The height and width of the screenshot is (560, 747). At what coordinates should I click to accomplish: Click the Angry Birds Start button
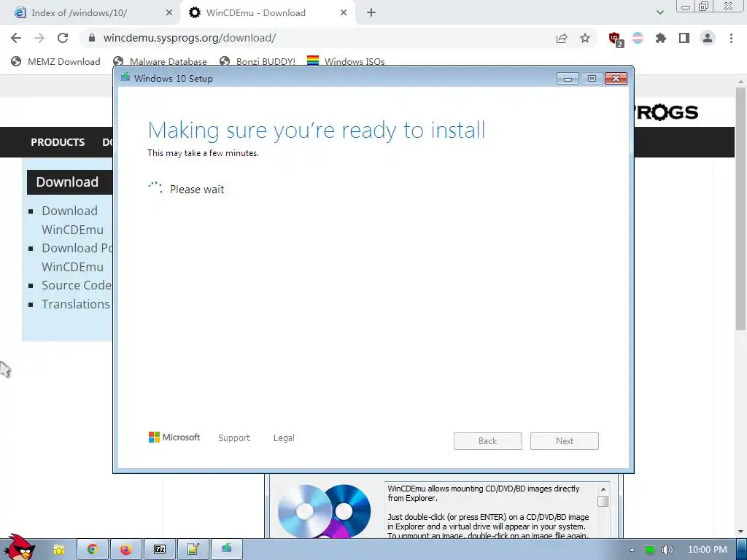coord(20,547)
